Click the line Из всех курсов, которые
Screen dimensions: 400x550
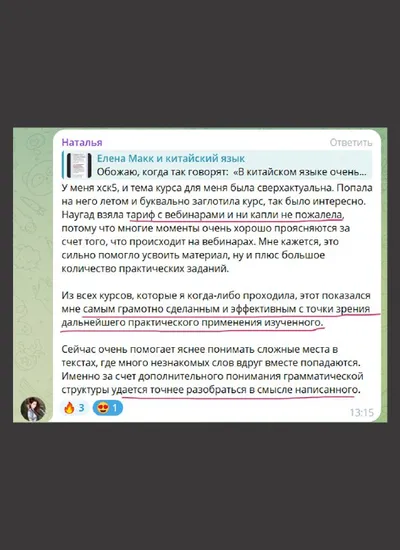pos(216,296)
